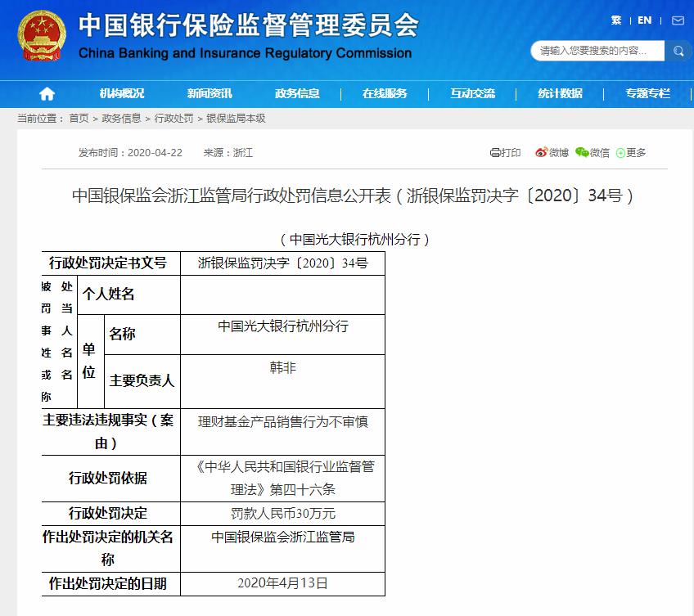This screenshot has height=616, width=694.
Task: Open 在线服务 menu
Action: click(385, 93)
